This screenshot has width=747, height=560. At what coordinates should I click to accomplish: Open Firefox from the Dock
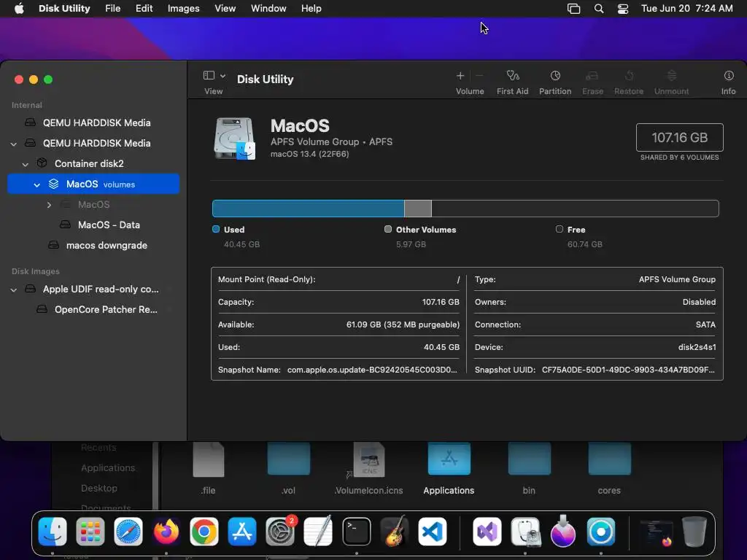point(166,532)
